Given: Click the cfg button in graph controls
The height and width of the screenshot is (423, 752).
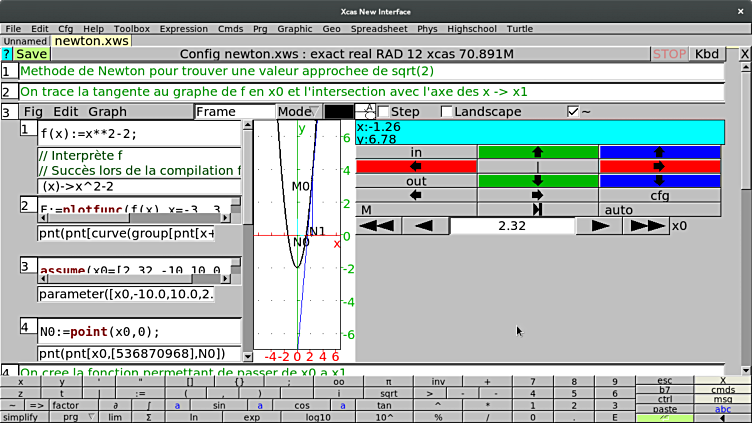Looking at the screenshot, I should [659, 196].
